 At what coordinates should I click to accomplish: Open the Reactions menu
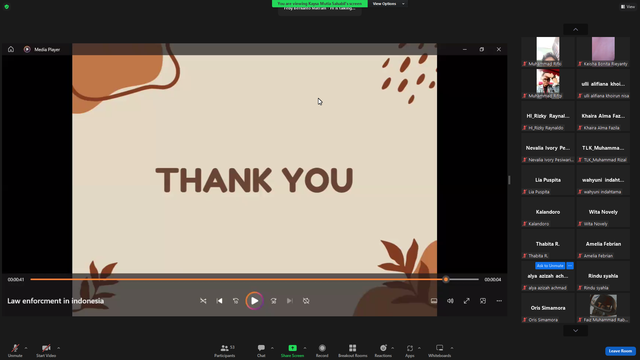click(x=383, y=350)
